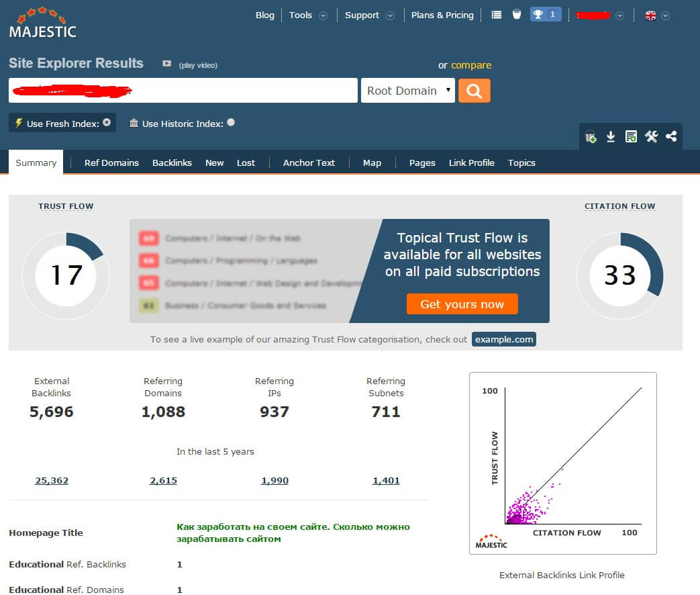700x595 pixels.
Task: Click the compare link
Action: coord(471,65)
